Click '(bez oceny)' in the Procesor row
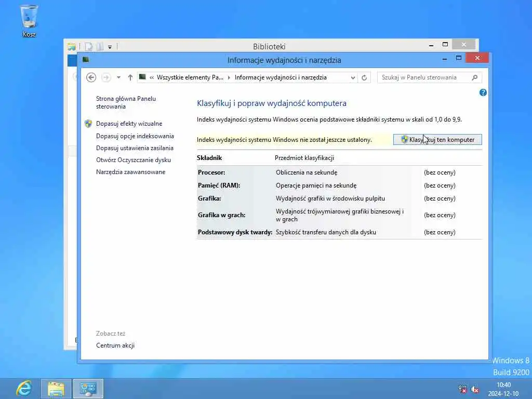Screen dimensions: 532x399 pos(440,172)
